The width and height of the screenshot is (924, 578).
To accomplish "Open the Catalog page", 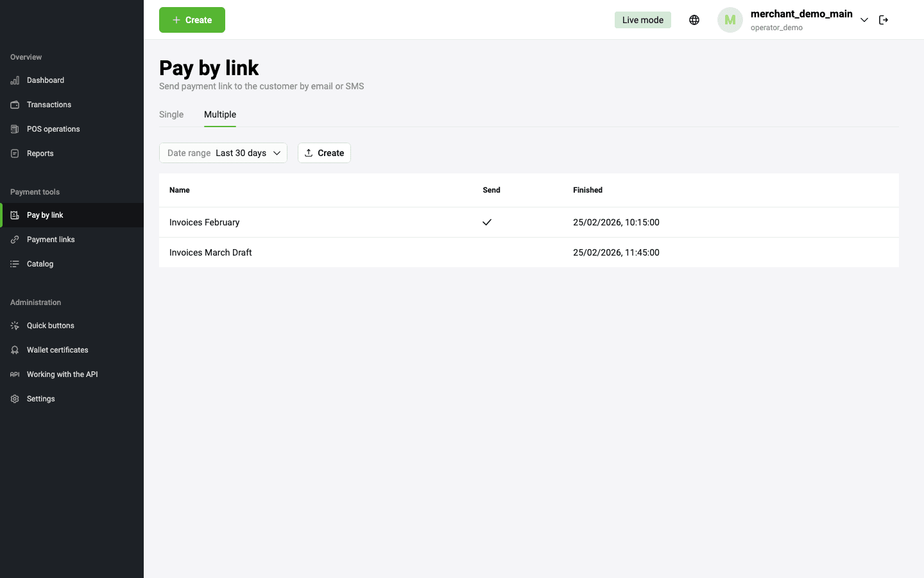I will click(x=40, y=264).
